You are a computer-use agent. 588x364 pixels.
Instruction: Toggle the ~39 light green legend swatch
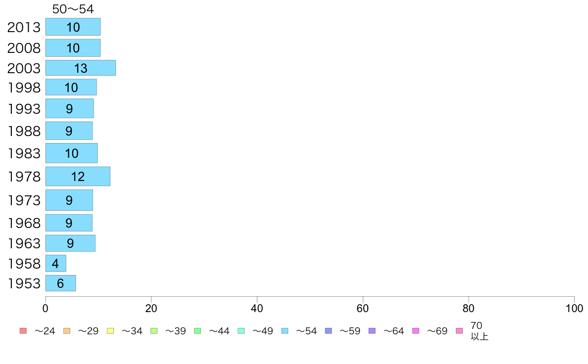(x=154, y=331)
